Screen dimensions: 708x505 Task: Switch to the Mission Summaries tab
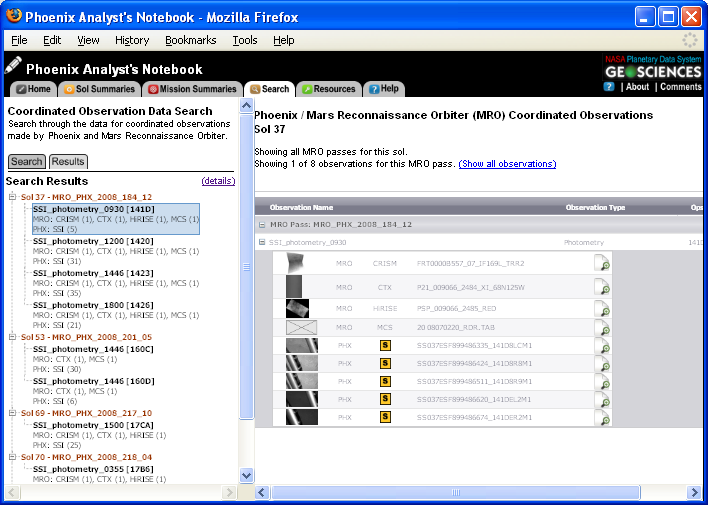click(193, 89)
